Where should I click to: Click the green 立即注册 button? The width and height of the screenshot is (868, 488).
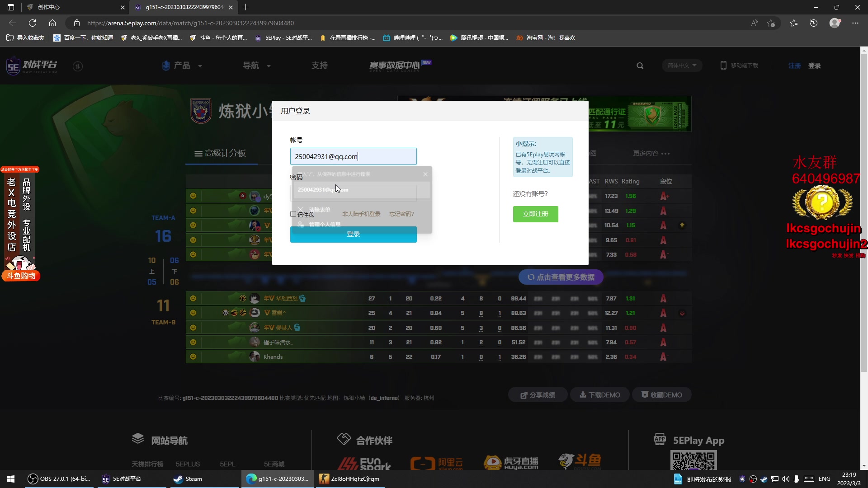[x=536, y=214]
